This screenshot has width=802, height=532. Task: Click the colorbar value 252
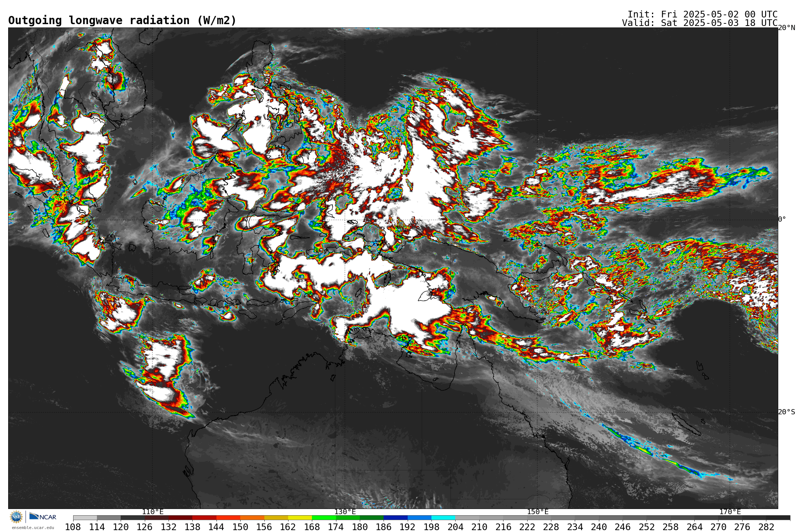[646, 527]
